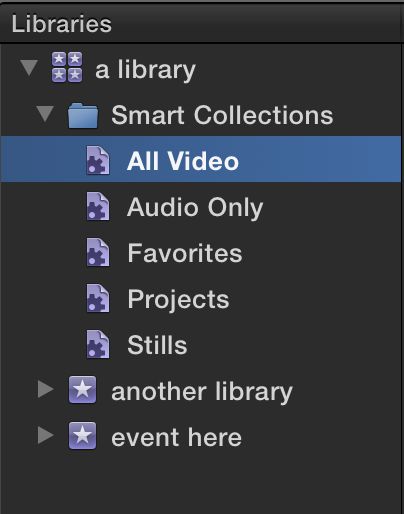
Task: Click the Favorites smart collection icon
Action: point(98,252)
